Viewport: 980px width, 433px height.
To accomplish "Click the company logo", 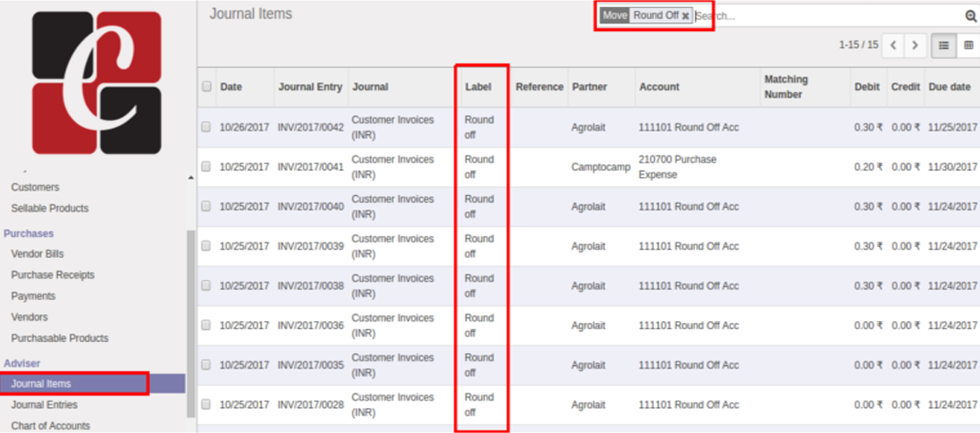I will click(97, 82).
